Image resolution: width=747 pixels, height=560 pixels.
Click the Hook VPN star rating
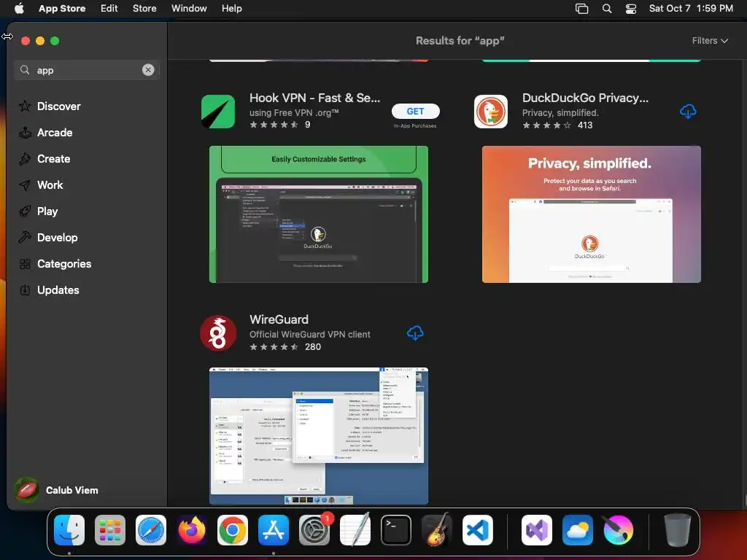274,125
